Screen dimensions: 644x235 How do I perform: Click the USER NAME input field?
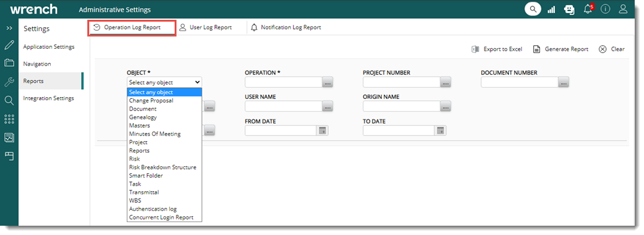click(284, 106)
